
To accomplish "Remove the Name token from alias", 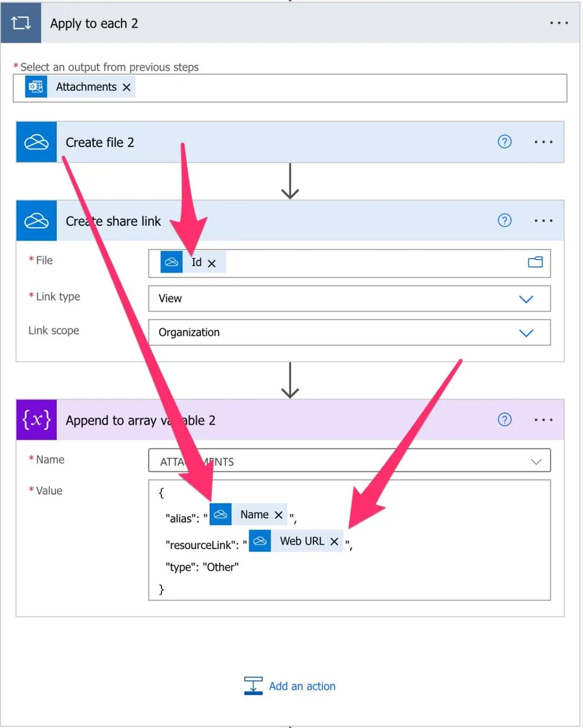I will pos(279,515).
